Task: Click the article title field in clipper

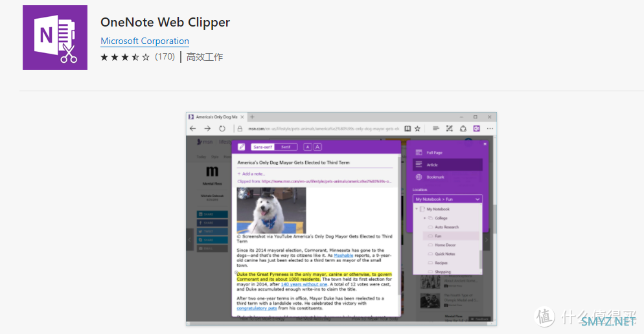Action: tap(315, 162)
